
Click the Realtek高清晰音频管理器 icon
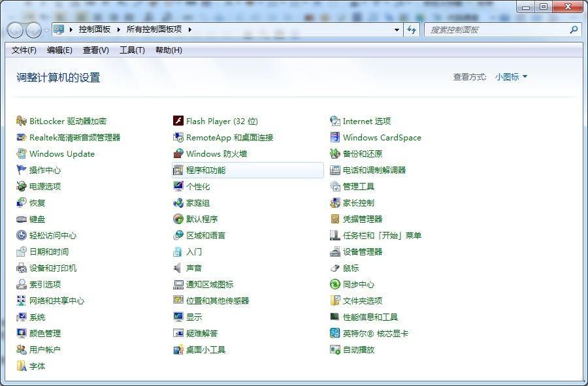22,138
